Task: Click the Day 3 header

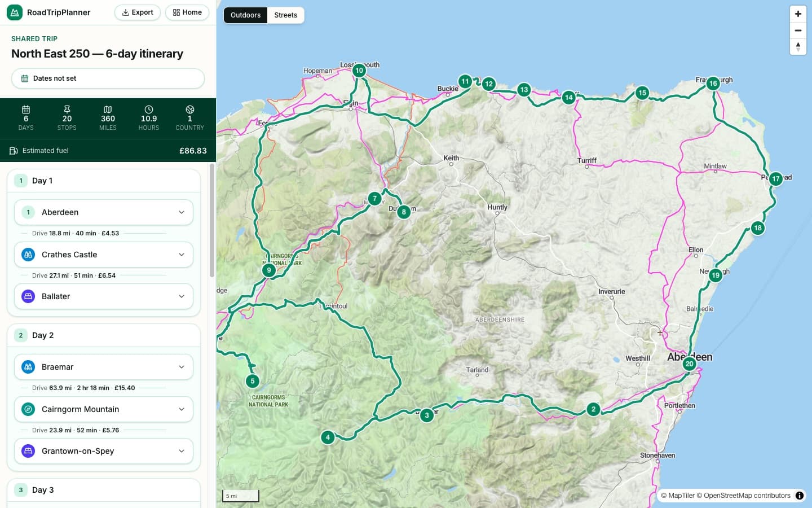Action: click(104, 490)
